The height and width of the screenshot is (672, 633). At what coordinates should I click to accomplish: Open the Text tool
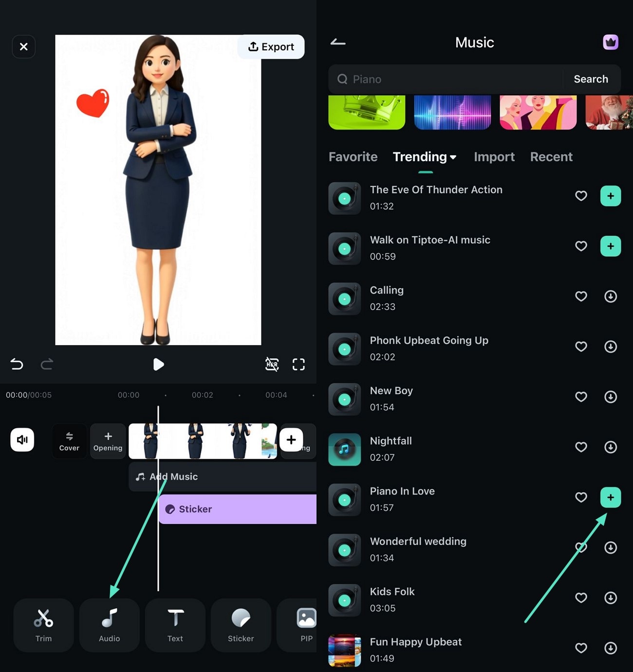pos(175,625)
